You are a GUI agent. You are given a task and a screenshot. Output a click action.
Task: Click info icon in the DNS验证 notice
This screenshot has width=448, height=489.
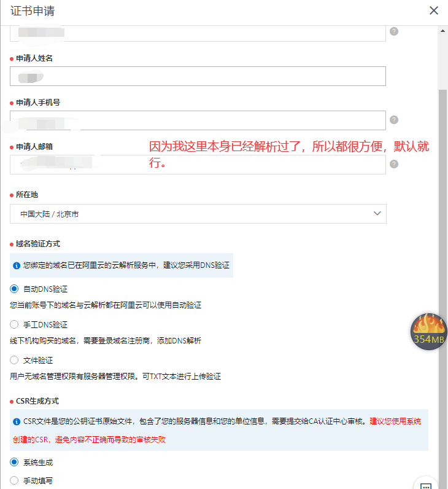17,265
